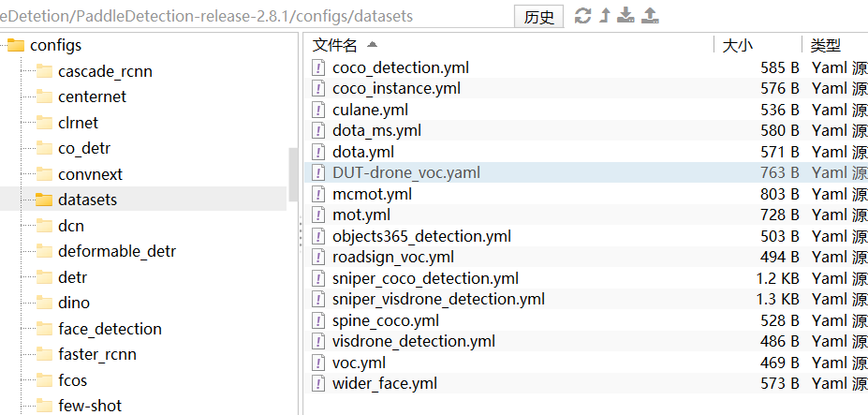This screenshot has height=415, width=868.
Task: Select voc.yml file
Action: coord(359,363)
